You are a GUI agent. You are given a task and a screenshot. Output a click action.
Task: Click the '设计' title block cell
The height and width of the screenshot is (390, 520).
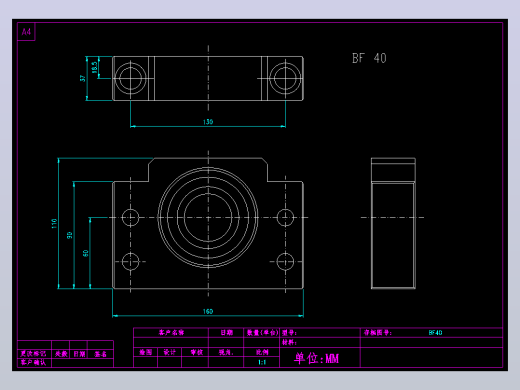pyautogui.click(x=169, y=352)
